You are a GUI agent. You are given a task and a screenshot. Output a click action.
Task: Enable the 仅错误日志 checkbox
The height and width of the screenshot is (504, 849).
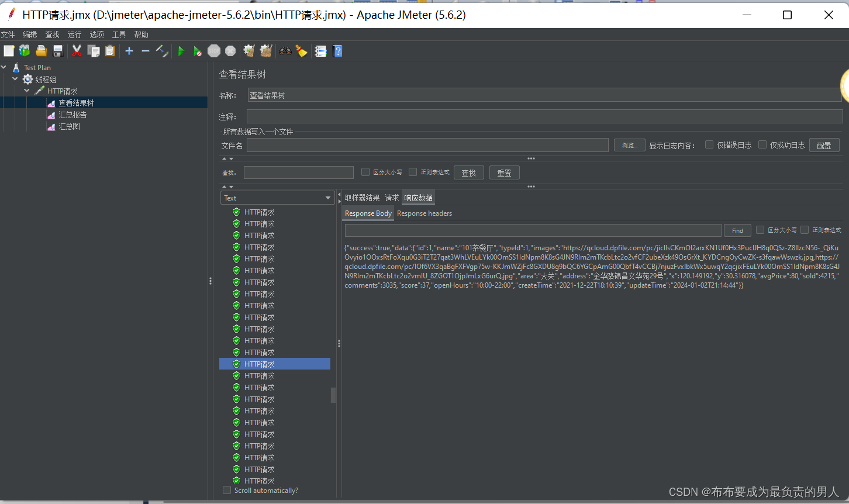709,144
